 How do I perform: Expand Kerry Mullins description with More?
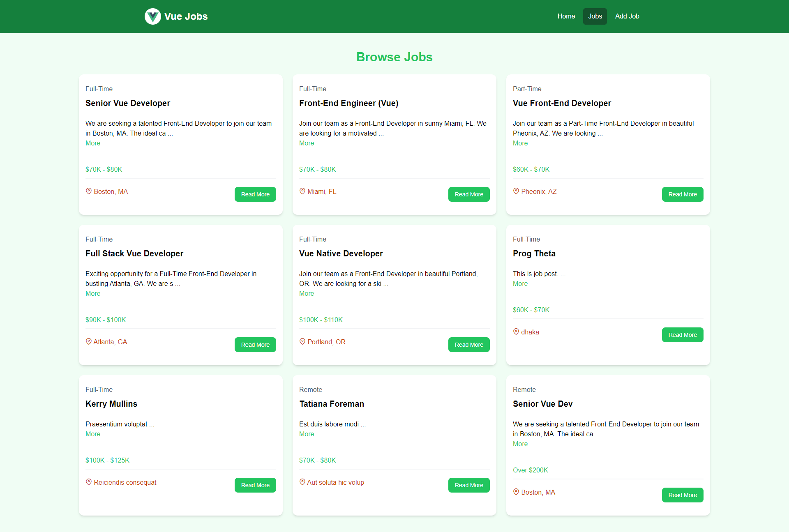pos(93,434)
